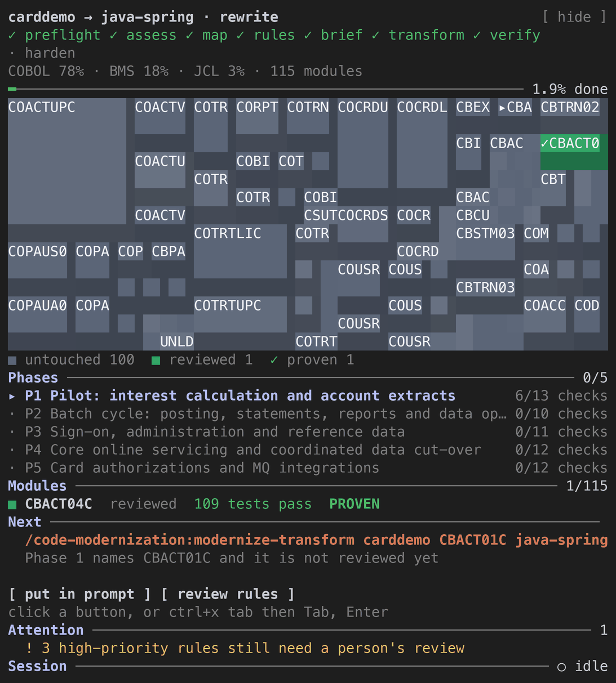Open the large COACTUPC treemap cell

point(67,161)
